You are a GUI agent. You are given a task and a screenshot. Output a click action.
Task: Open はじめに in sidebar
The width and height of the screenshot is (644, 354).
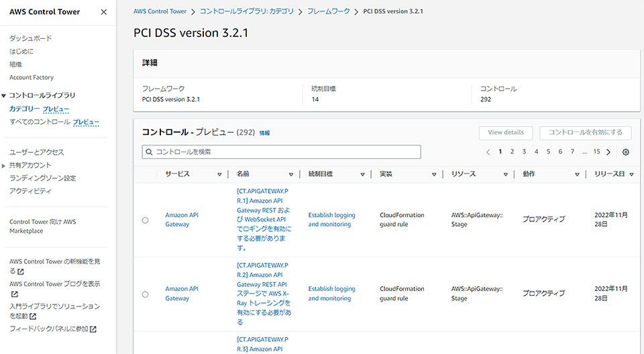pos(21,52)
